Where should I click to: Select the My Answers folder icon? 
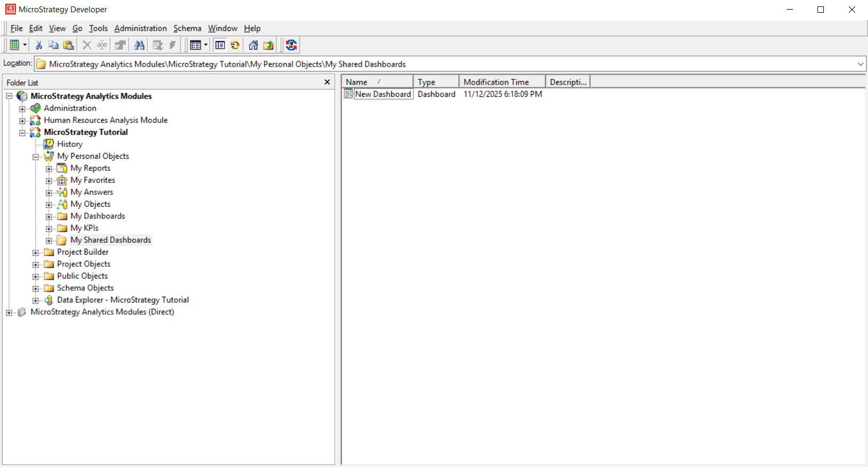62,192
